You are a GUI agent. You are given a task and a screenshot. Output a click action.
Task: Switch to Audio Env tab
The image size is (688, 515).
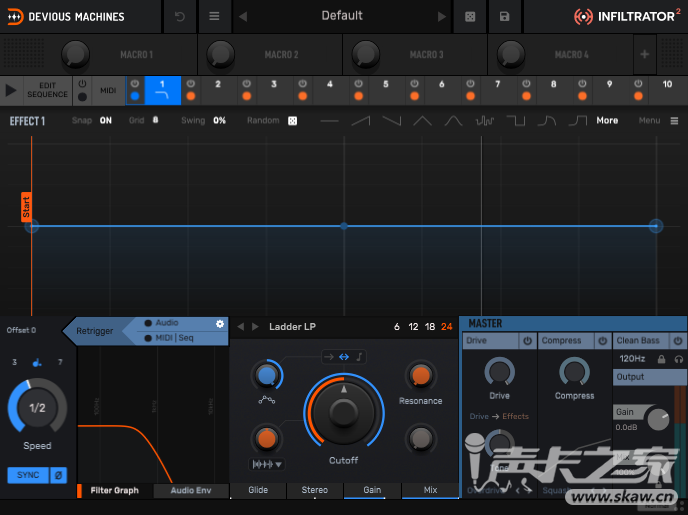click(x=191, y=490)
